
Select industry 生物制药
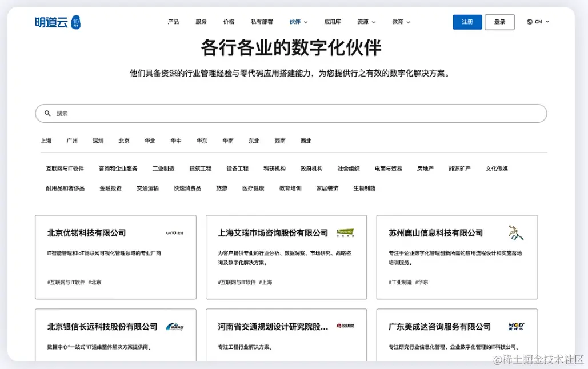365,188
